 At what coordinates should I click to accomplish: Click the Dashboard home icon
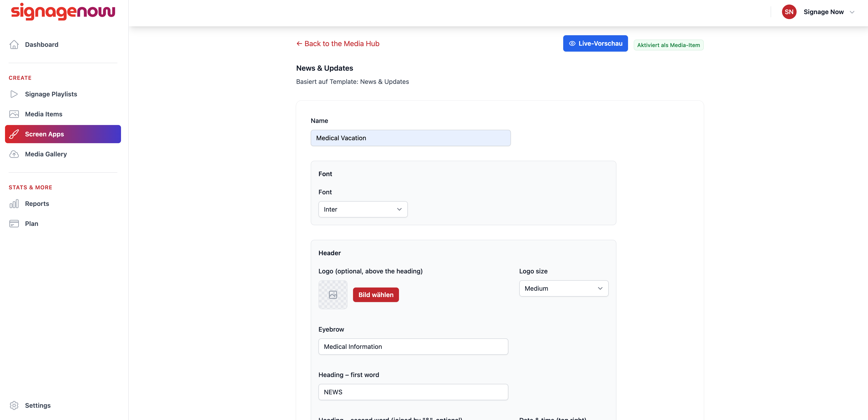click(14, 45)
